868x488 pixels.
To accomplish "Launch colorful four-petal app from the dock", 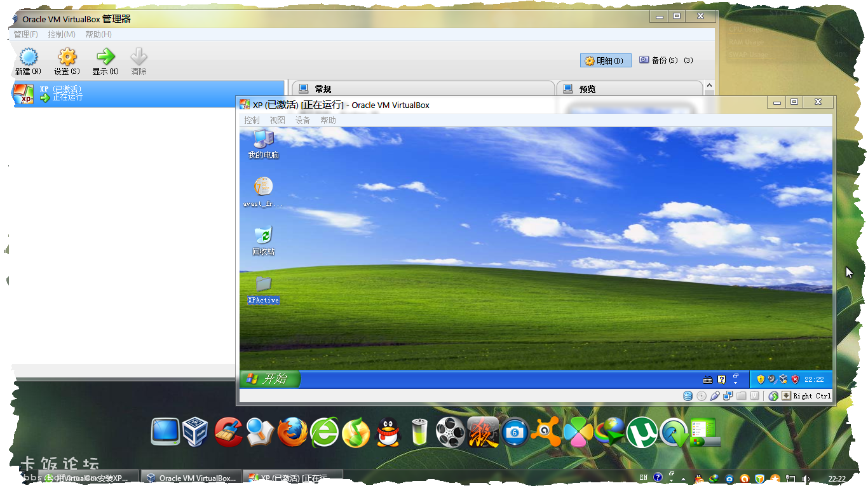I will [578, 432].
